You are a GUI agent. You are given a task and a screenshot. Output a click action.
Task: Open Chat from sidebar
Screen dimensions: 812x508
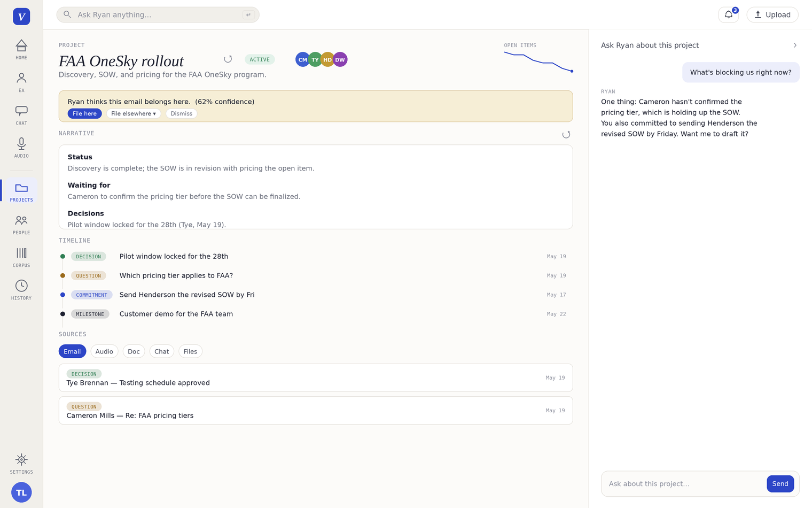pos(21,115)
